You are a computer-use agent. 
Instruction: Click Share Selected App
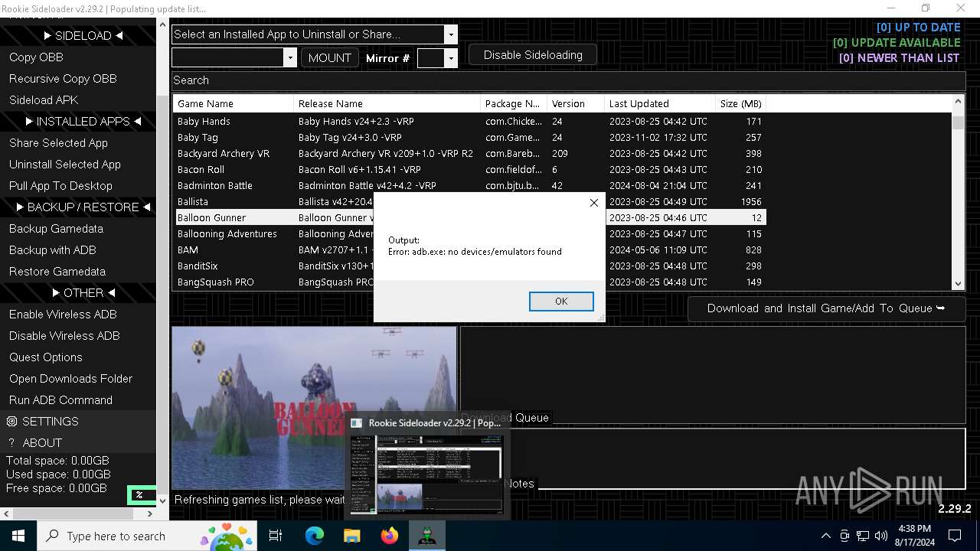click(58, 143)
